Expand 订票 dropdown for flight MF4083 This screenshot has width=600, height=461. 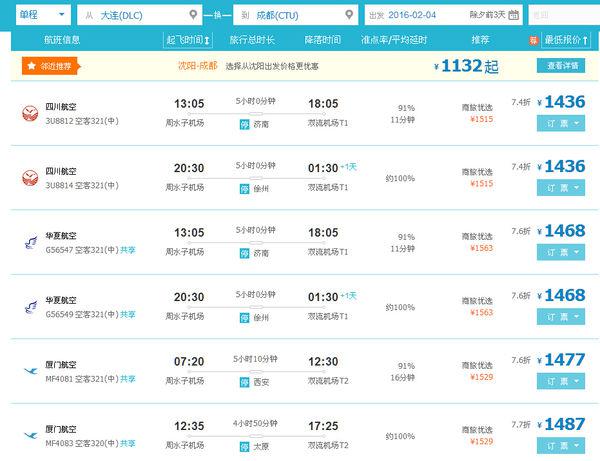[561, 446]
